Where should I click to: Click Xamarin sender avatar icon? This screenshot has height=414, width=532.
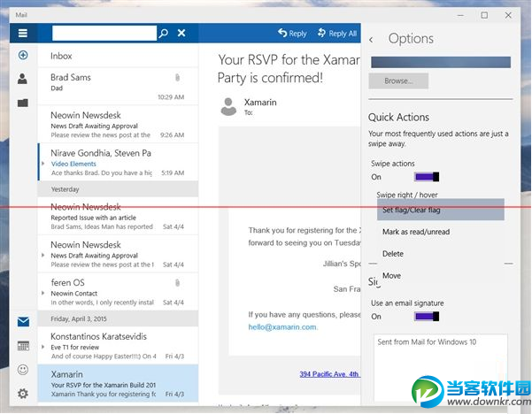click(x=228, y=106)
